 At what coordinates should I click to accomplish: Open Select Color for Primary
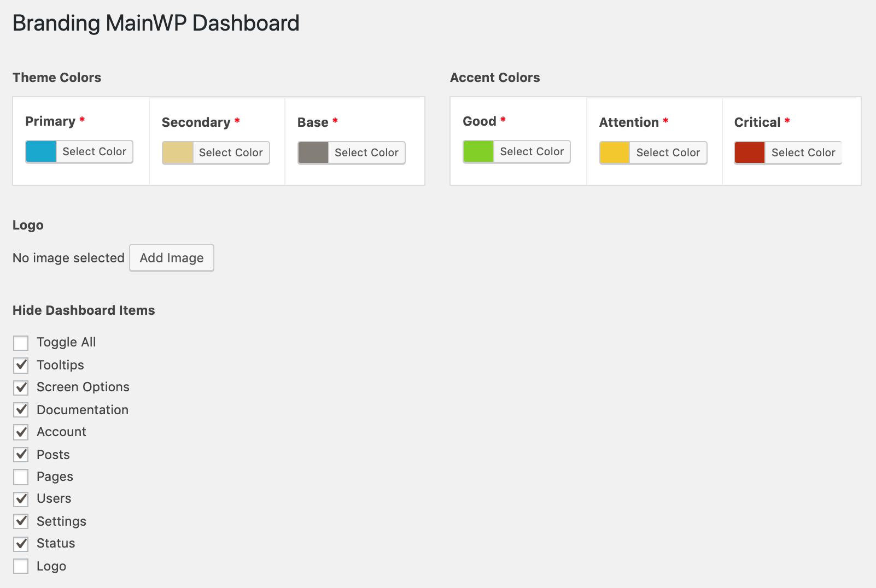94,151
